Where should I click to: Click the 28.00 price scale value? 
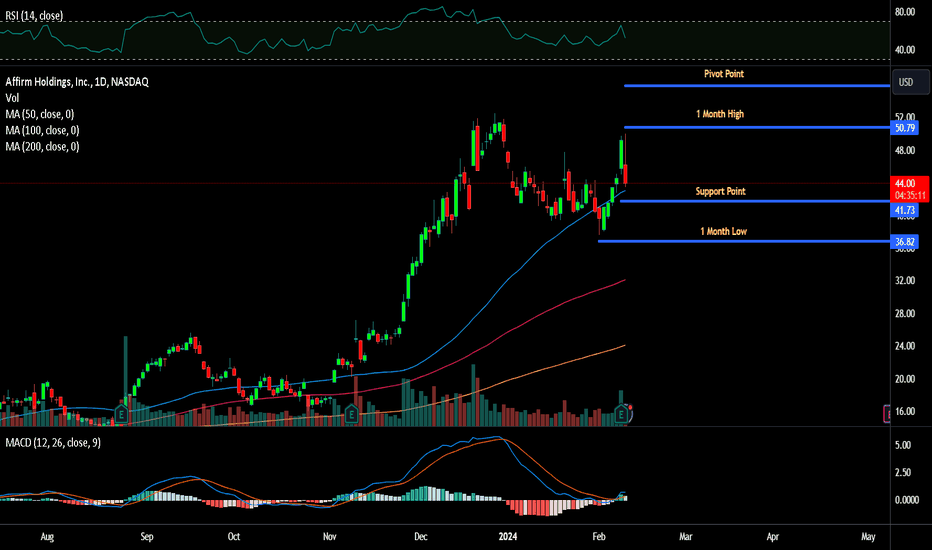(x=905, y=313)
